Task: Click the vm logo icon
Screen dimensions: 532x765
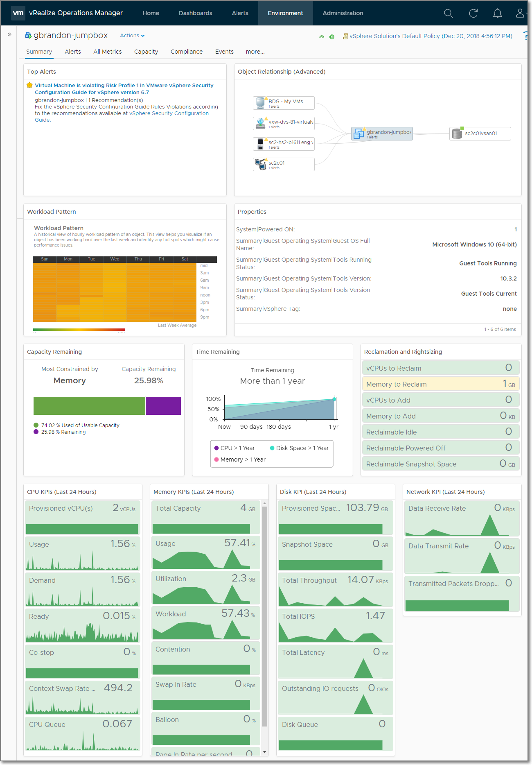Action: (x=18, y=13)
